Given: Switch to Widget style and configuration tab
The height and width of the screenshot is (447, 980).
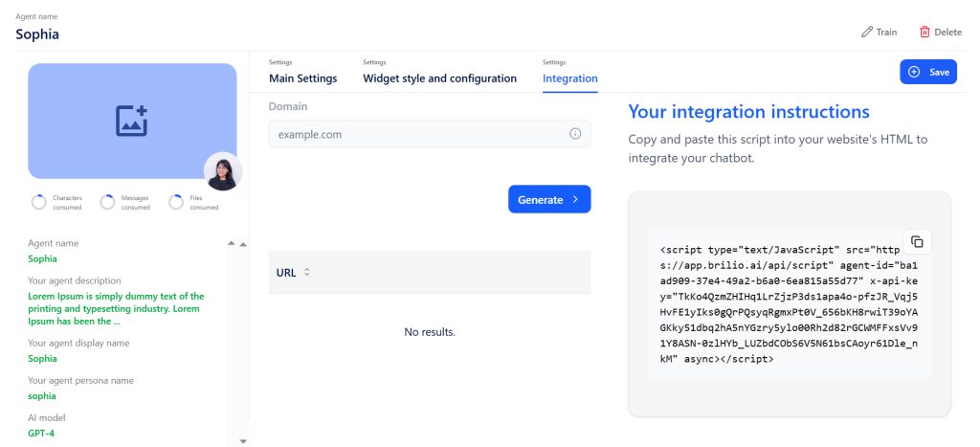Looking at the screenshot, I should 439,73.
